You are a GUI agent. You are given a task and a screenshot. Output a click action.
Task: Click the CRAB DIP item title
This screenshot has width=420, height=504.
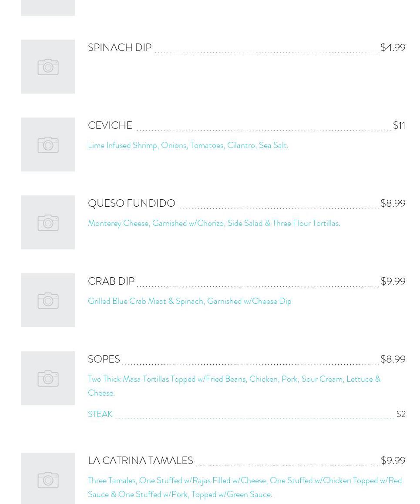tap(111, 281)
